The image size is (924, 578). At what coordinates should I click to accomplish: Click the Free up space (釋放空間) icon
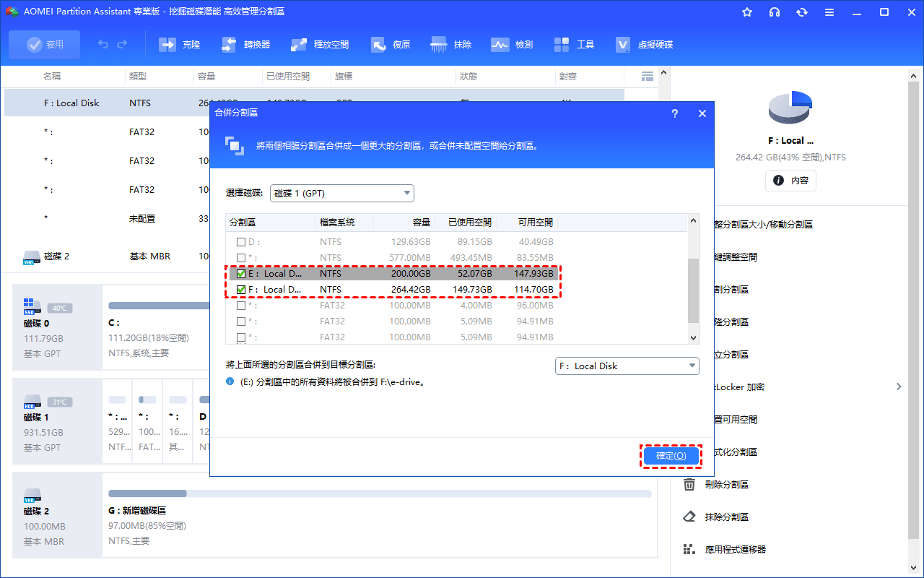[299, 45]
